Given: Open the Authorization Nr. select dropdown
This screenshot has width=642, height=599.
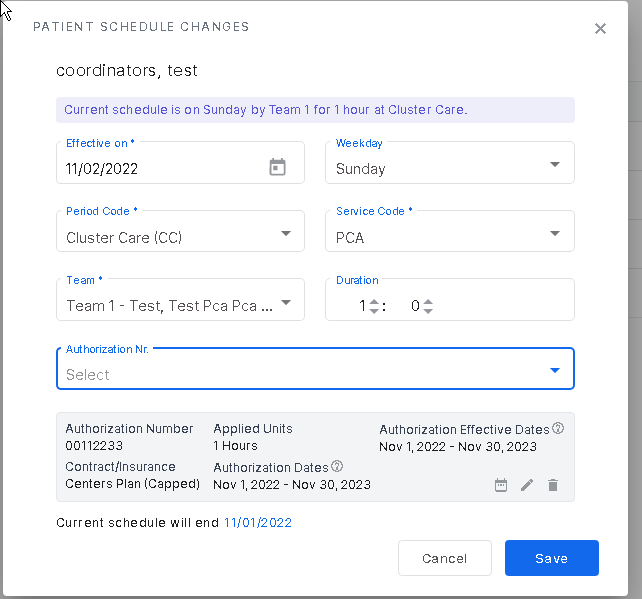Looking at the screenshot, I should pyautogui.click(x=555, y=373).
